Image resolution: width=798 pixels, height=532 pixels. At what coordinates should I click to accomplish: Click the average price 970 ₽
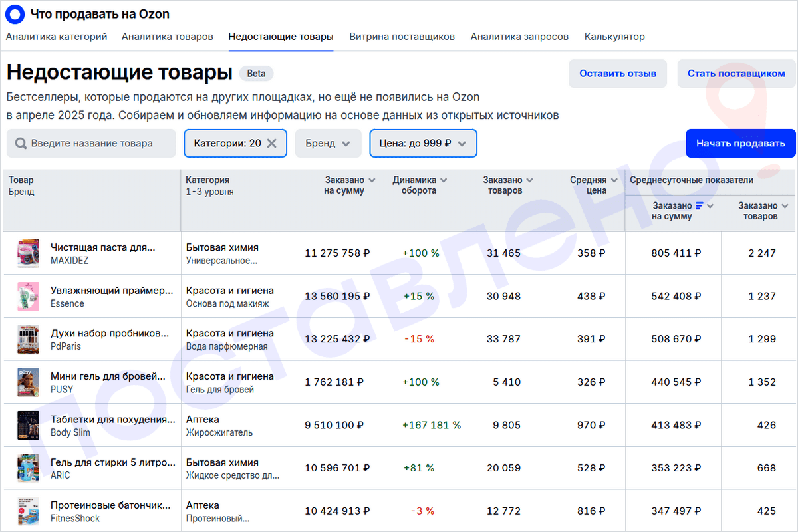pos(591,425)
